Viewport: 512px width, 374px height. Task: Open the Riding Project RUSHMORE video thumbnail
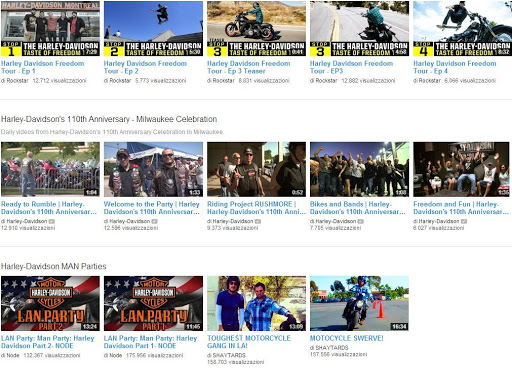tap(256, 169)
